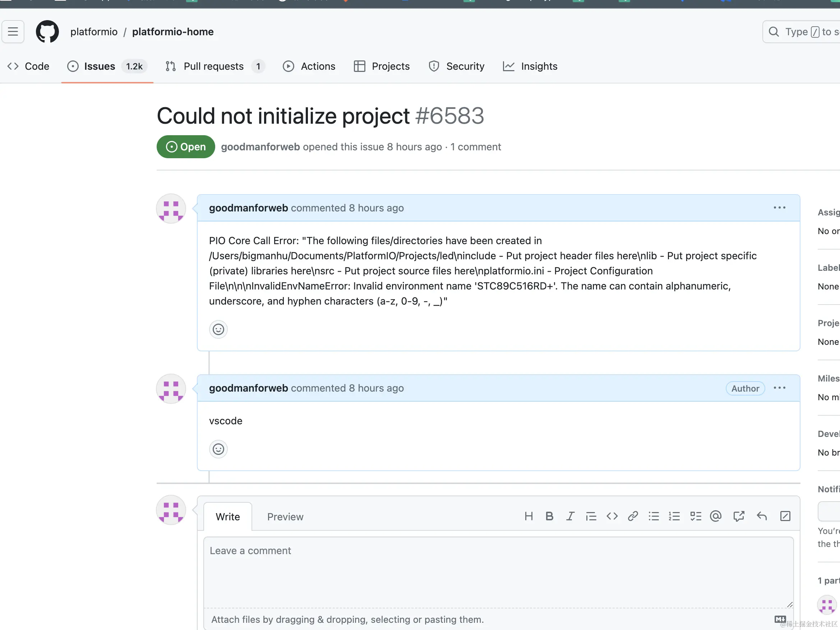Screen dimensions: 840x630
Task: Open goodmanforweb profile from the issue header
Action: coord(260,147)
